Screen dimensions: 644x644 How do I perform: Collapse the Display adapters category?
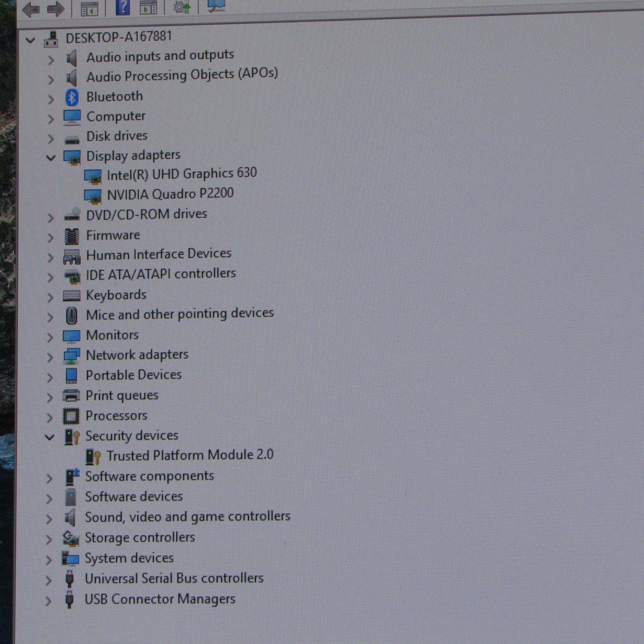[x=51, y=157]
